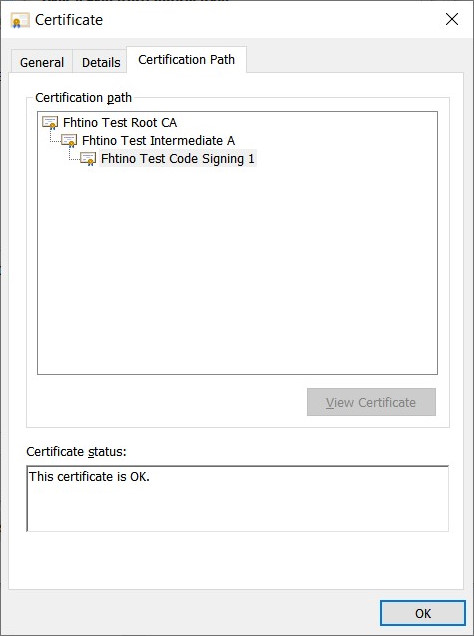This screenshot has height=636, width=474.
Task: Choose Fhtino Test Intermediate A entry
Action: 159,141
